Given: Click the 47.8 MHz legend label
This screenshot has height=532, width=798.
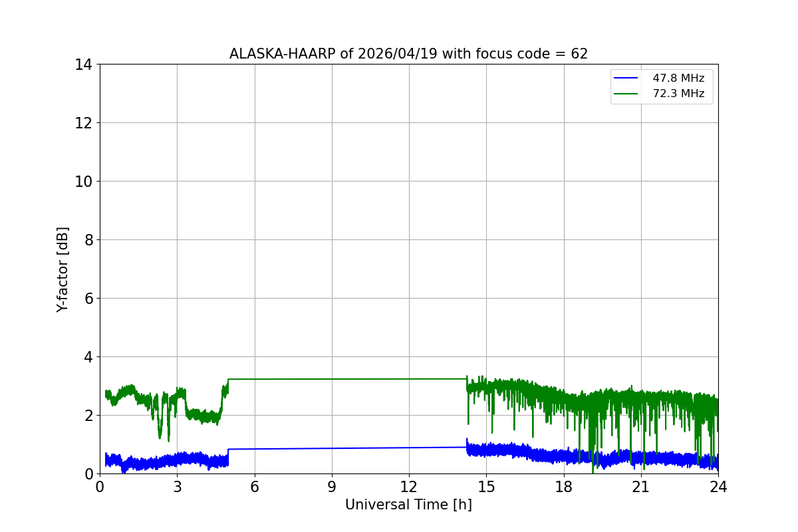Looking at the screenshot, I should click(x=678, y=78).
